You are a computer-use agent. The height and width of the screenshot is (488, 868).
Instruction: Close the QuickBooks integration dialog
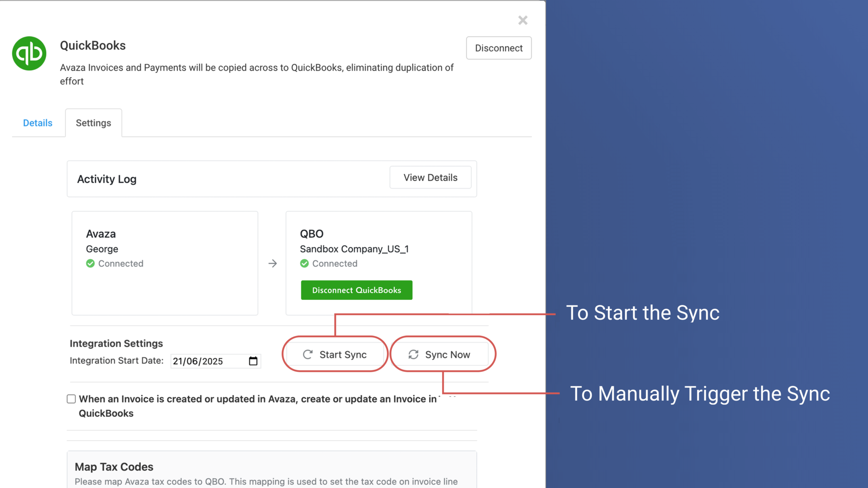pos(523,20)
